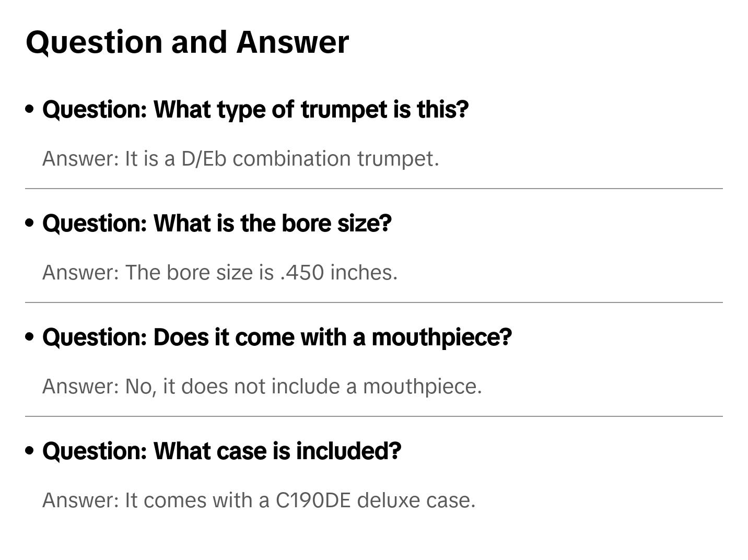Click 'Does it come with a mouthpiece?' question
Viewport: 748px width, 560px height.
pyautogui.click(x=277, y=337)
